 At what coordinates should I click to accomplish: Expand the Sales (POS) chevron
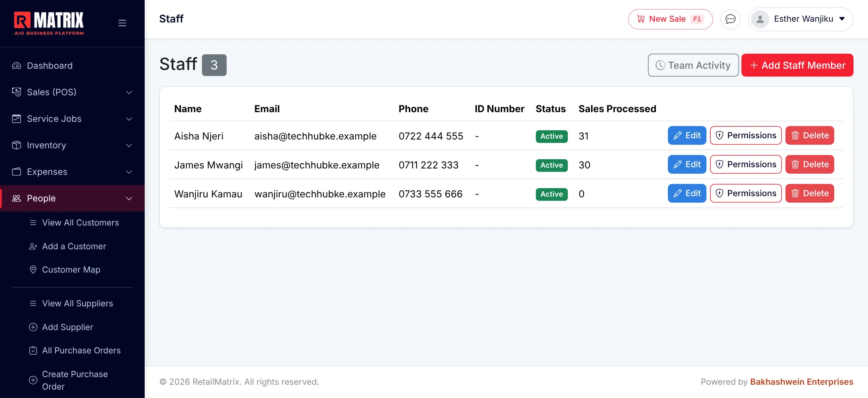[x=129, y=92]
